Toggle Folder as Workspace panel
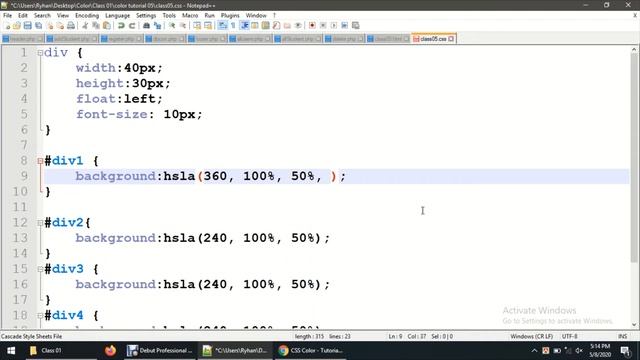 point(287,26)
